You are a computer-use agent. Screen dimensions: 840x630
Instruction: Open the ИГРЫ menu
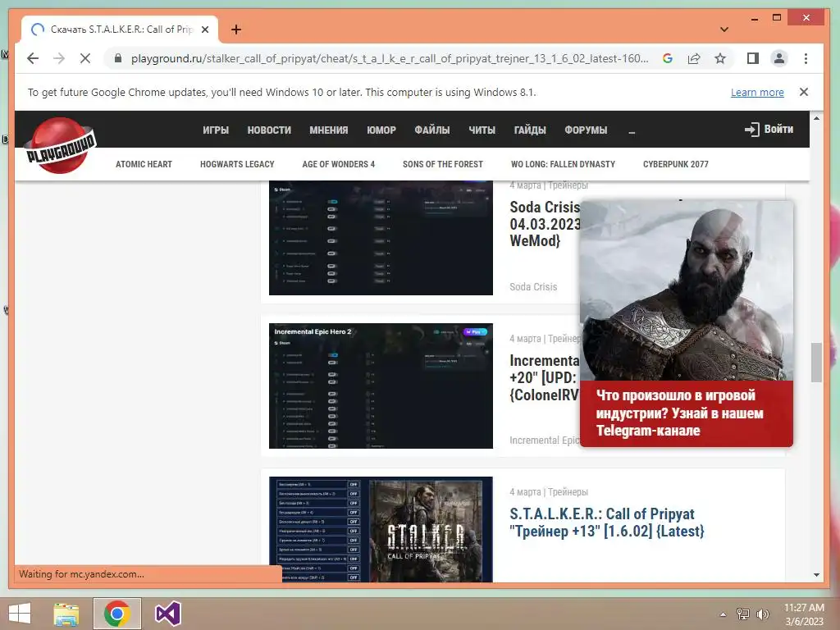pos(216,130)
